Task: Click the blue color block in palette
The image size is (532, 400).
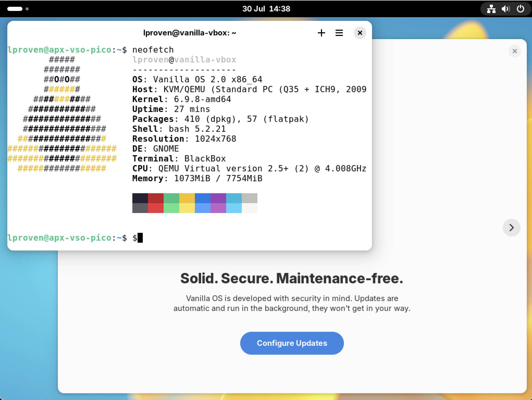Action: point(202,198)
